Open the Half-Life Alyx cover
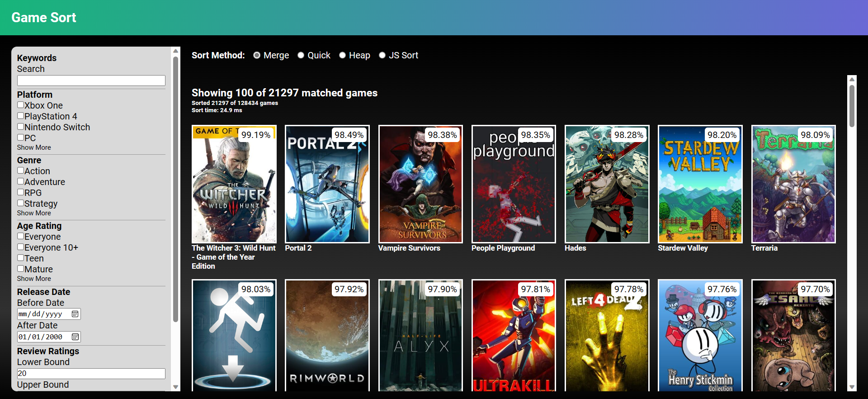Image resolution: width=868 pixels, height=399 pixels. click(x=420, y=335)
